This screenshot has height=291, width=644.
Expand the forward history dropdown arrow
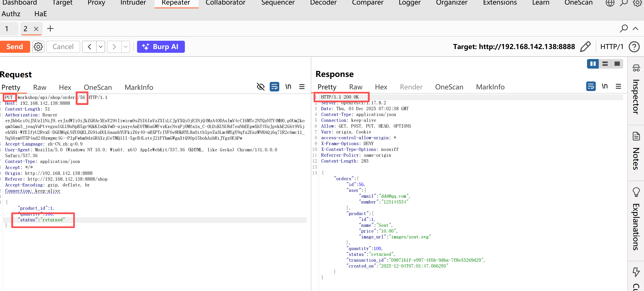click(x=126, y=47)
